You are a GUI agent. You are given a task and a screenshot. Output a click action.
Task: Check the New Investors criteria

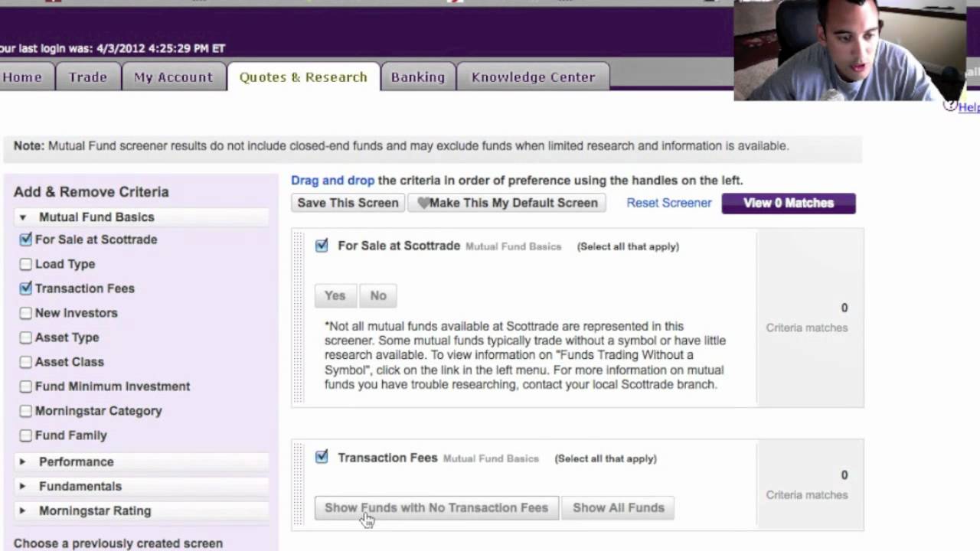[26, 313]
